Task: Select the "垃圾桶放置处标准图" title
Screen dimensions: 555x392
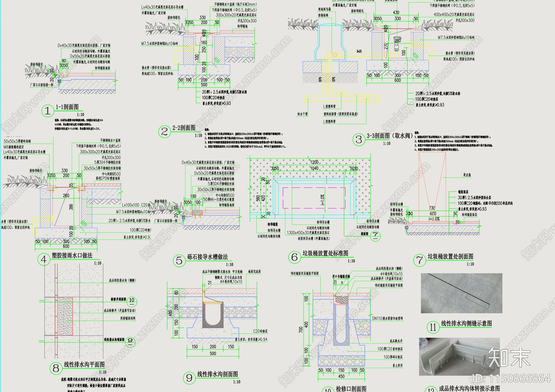Action: pos(325,253)
